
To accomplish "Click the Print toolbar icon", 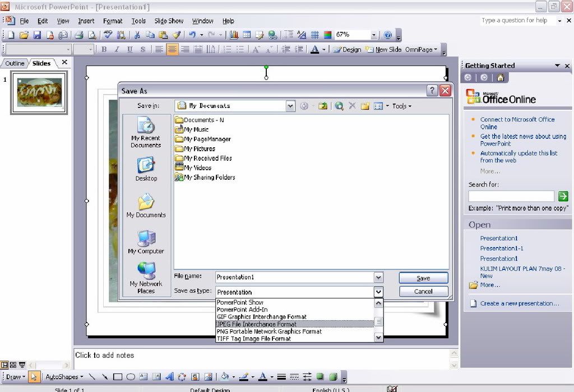I will pos(79,35).
